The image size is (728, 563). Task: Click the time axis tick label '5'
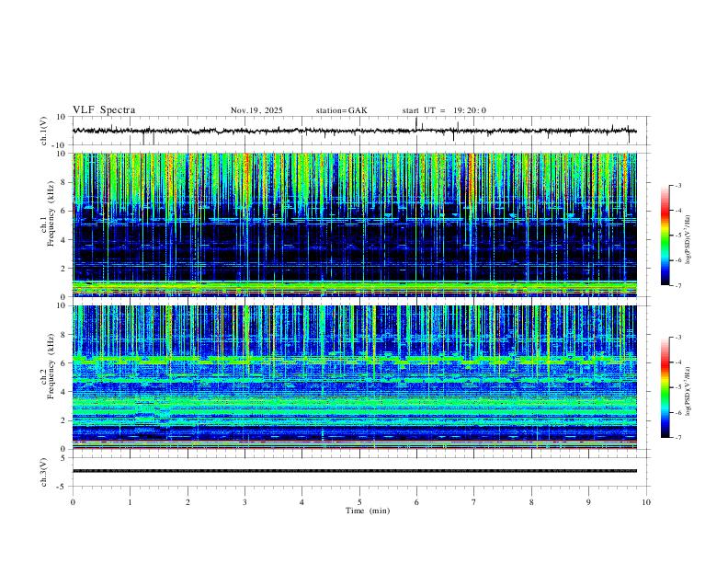click(x=359, y=502)
